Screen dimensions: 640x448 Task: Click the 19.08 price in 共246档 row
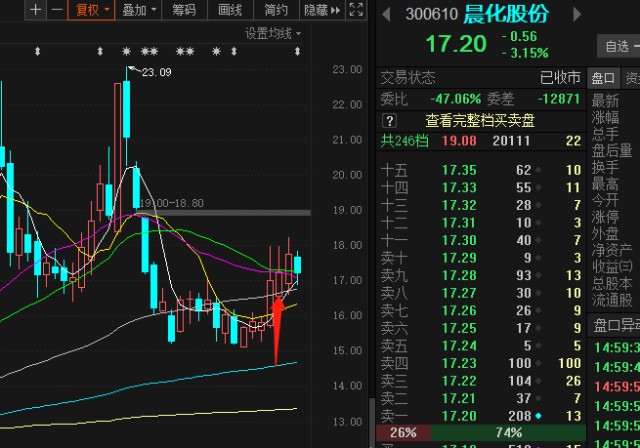click(x=459, y=141)
